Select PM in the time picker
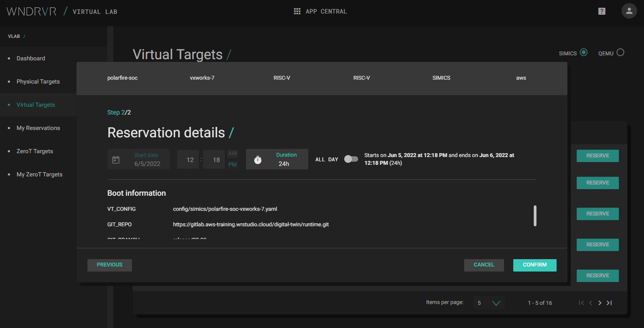The image size is (644, 328). point(232,164)
